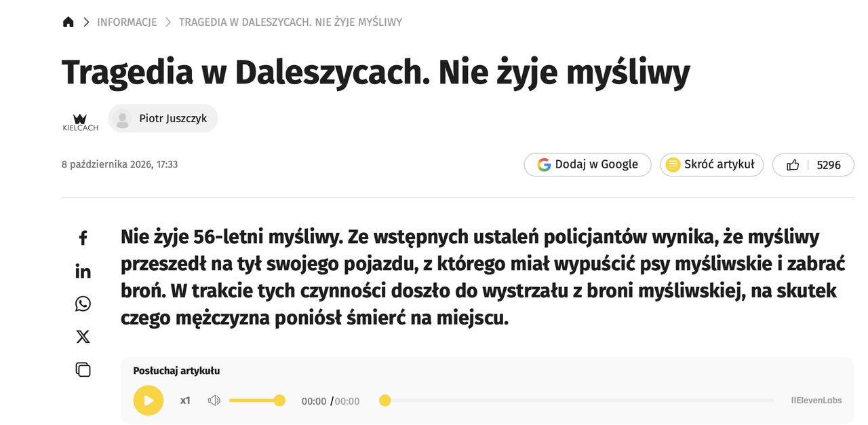This screenshot has width=868, height=425.
Task: Like the article with thumbs-up icon
Action: [x=793, y=165]
